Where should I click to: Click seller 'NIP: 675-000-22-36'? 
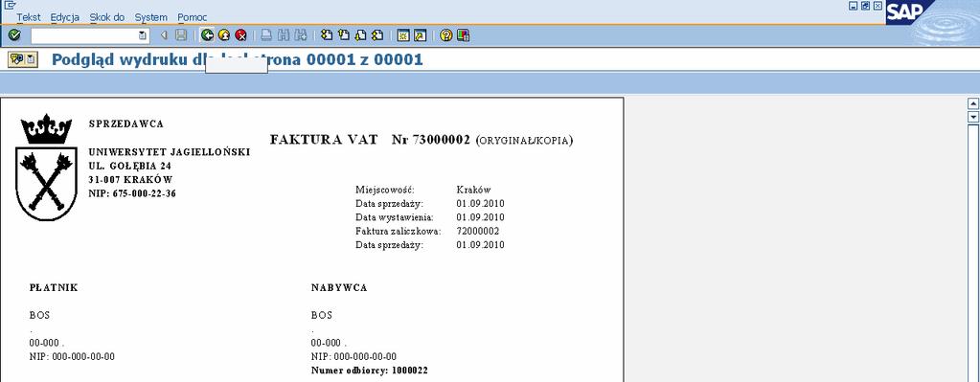tap(132, 193)
